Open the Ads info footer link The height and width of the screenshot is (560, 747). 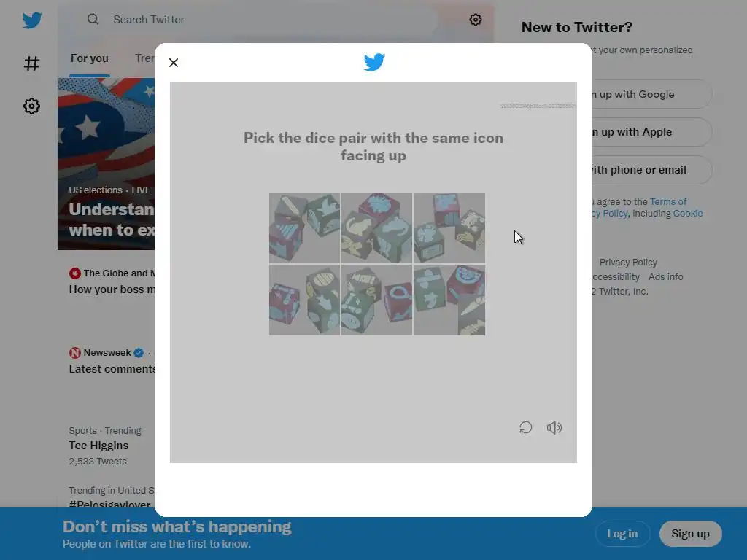665,276
